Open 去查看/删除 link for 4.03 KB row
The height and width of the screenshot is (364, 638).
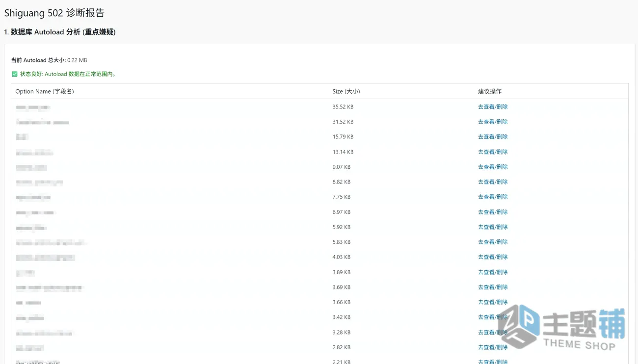[493, 257]
